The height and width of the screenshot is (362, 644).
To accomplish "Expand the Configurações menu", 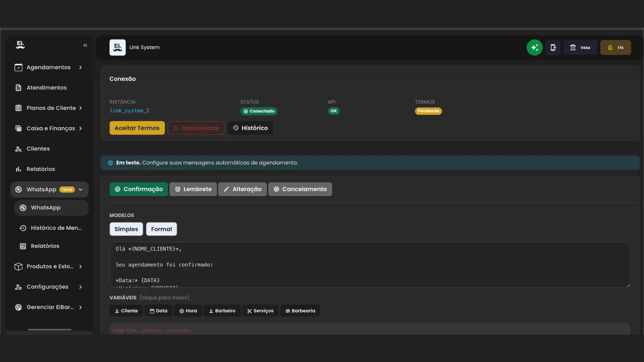I will [80, 287].
